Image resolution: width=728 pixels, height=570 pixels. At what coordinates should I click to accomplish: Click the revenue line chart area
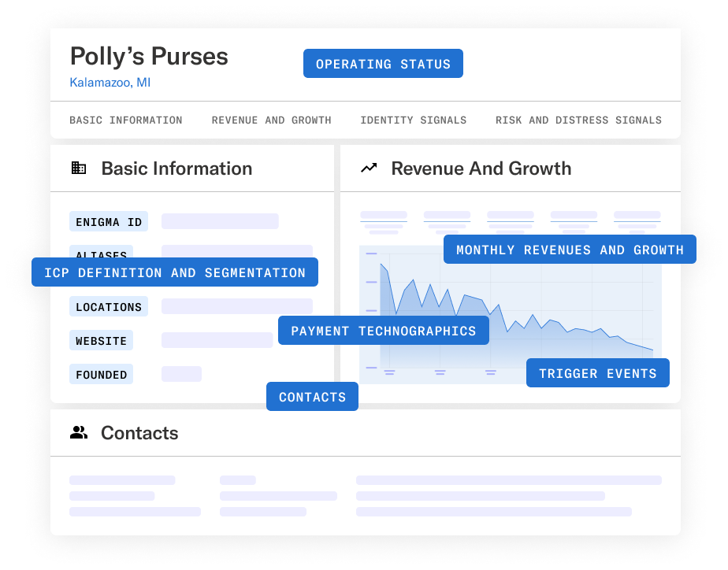(511, 314)
